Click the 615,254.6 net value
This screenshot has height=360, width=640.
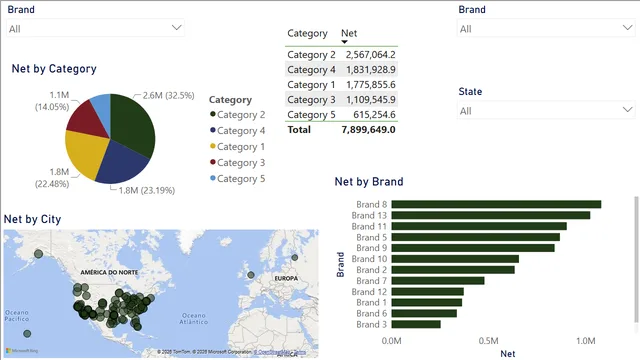[x=374, y=115]
